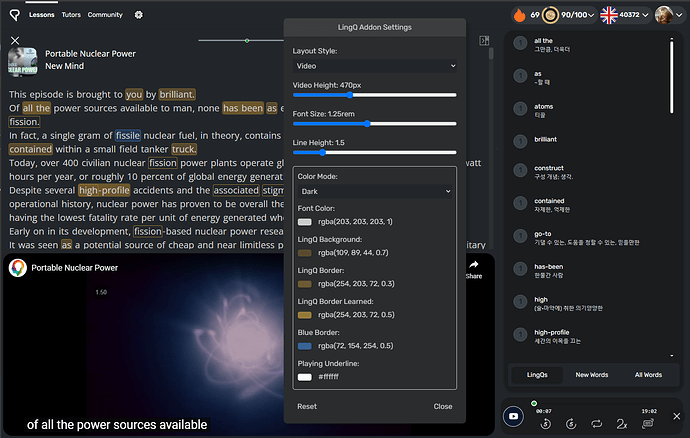Click status circle for 'all the'

tap(520, 43)
